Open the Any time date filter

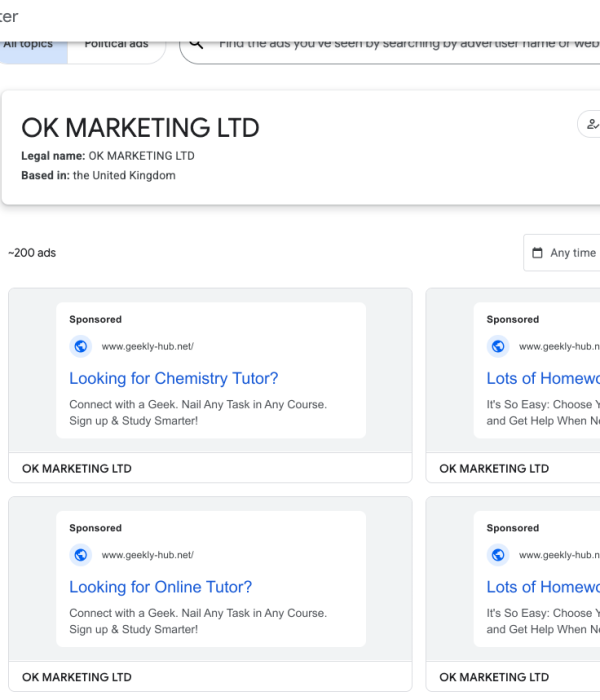pyautogui.click(x=563, y=253)
